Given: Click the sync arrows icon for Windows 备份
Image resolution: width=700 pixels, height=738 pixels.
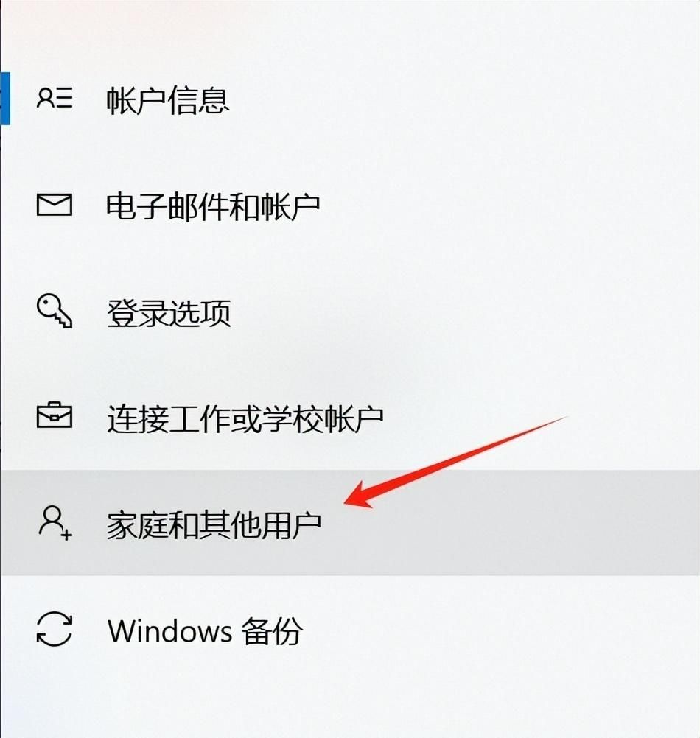Looking at the screenshot, I should 55,628.
